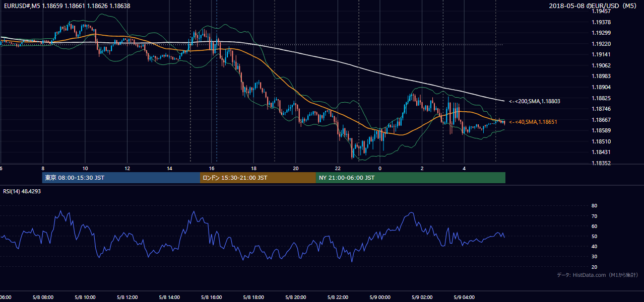644x302 pixels.
Task: Click hour label 20 on chart time axis
Action: point(296,168)
